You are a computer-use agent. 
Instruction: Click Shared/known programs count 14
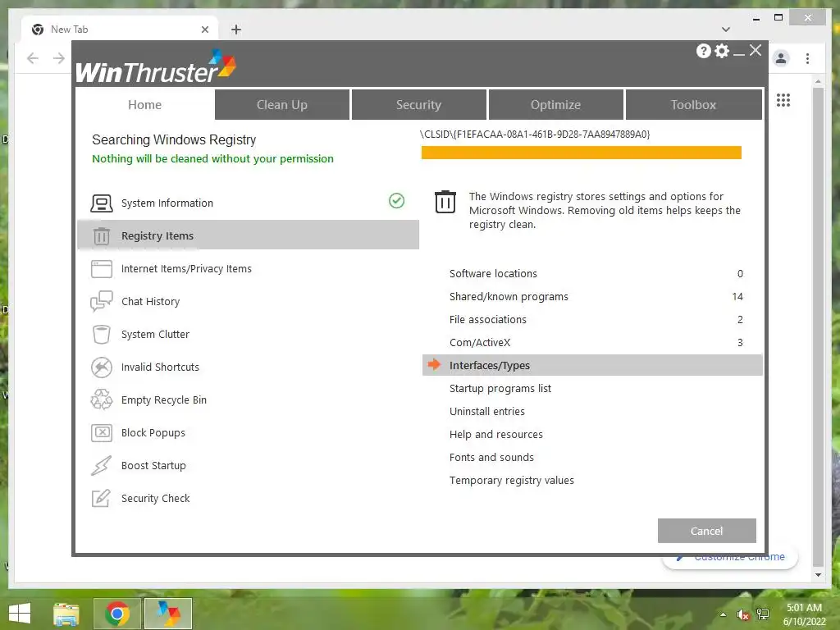tap(737, 296)
